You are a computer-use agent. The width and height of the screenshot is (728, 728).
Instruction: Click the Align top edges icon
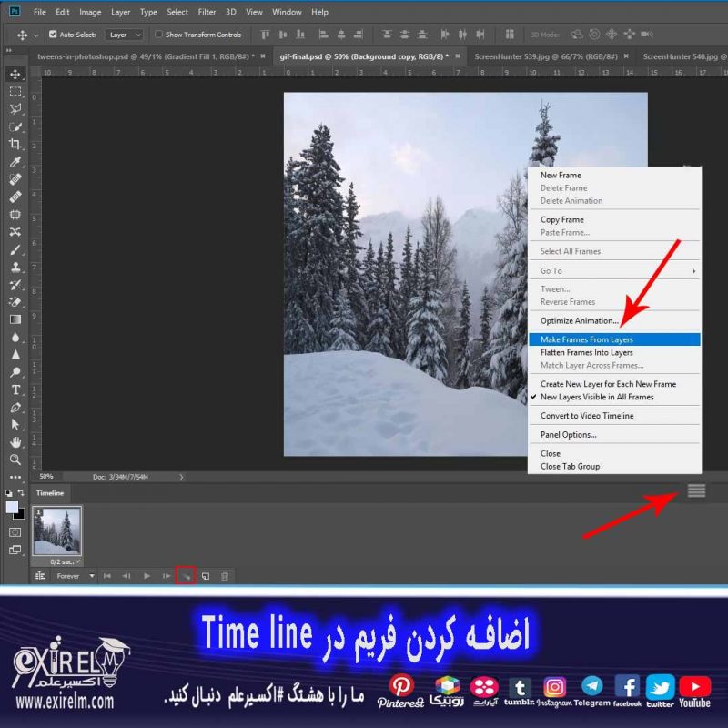coord(265,35)
